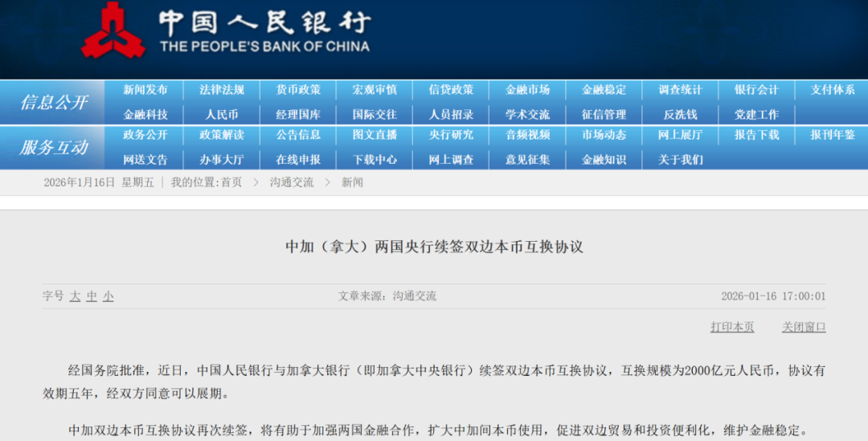Click the 打印本页 link
This screenshot has height=441, width=868.
pos(732,327)
